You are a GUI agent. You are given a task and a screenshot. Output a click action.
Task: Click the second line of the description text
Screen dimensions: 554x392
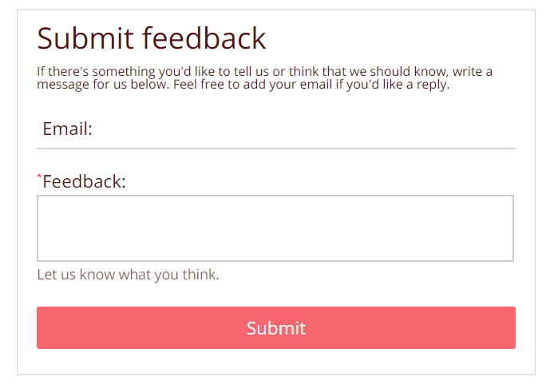243,84
